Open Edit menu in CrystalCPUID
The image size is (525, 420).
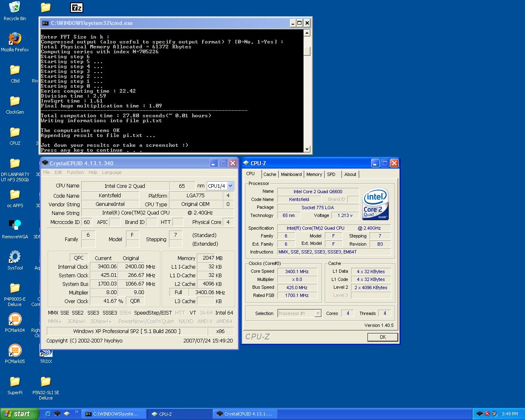click(58, 172)
